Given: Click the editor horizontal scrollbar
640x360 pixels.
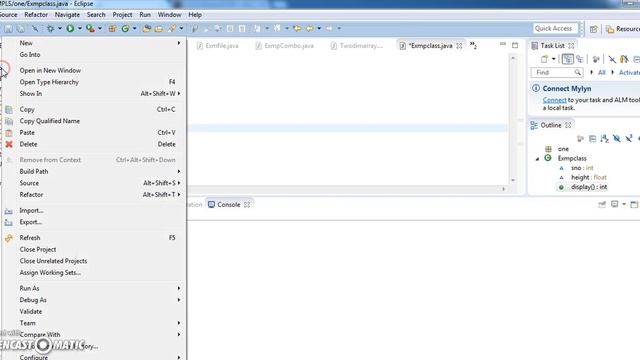Looking at the screenshot, I should [x=346, y=189].
